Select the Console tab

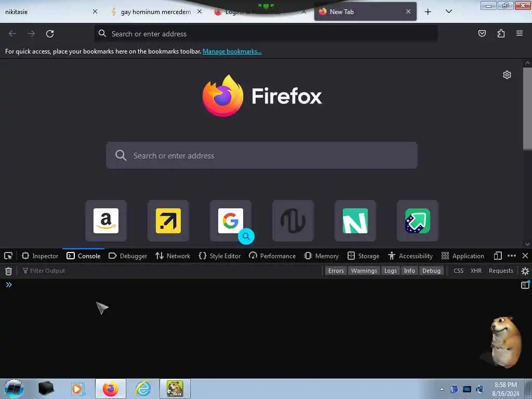[84, 256]
